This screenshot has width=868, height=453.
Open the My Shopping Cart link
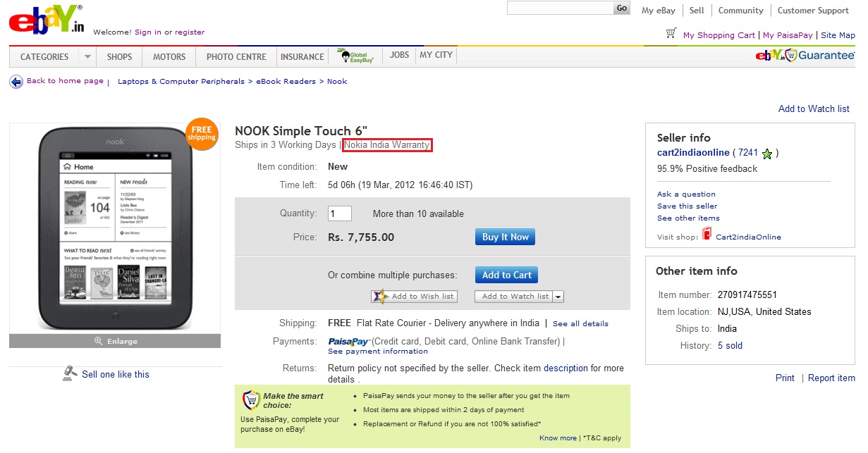click(x=719, y=35)
